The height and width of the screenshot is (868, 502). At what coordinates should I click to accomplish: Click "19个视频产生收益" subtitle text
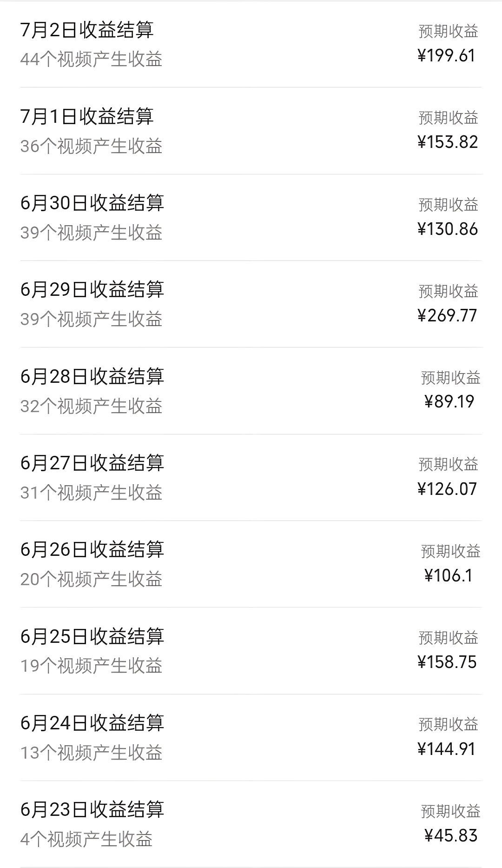pyautogui.click(x=91, y=666)
